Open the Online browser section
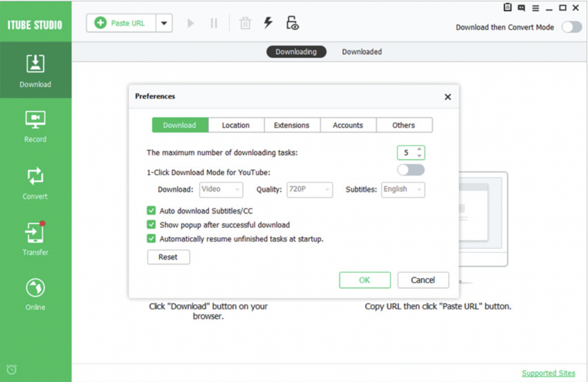The width and height of the screenshot is (588, 382). (35, 294)
